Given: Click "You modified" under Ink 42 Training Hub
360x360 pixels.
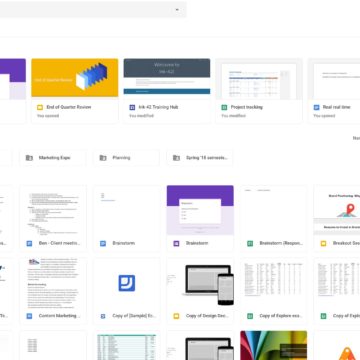Looking at the screenshot, I should coord(142,116).
